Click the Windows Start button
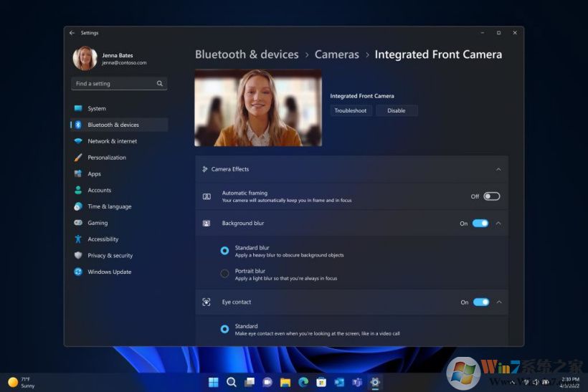 coord(214,382)
